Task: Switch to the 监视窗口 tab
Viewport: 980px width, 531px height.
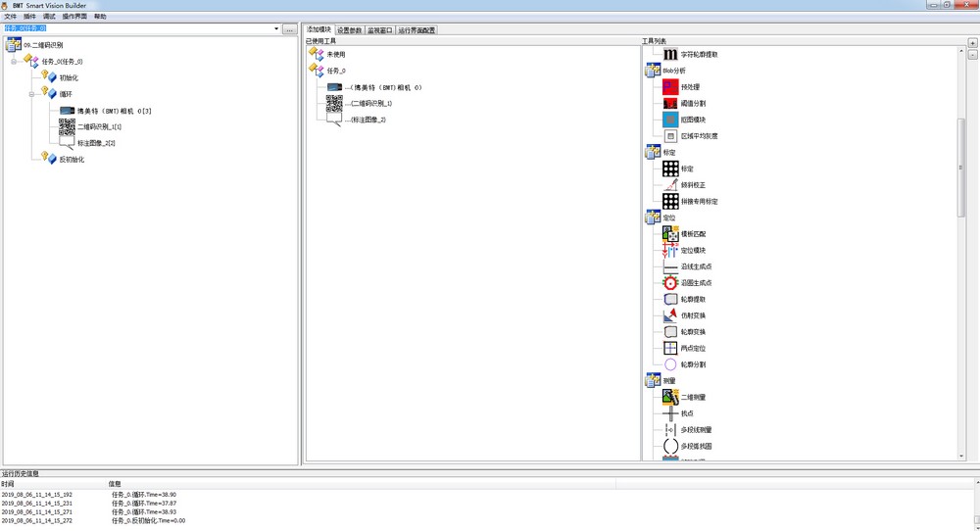Action: click(x=380, y=30)
